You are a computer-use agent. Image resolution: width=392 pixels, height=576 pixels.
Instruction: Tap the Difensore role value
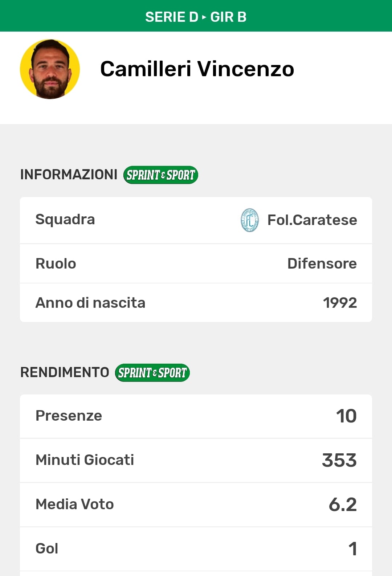pos(322,264)
